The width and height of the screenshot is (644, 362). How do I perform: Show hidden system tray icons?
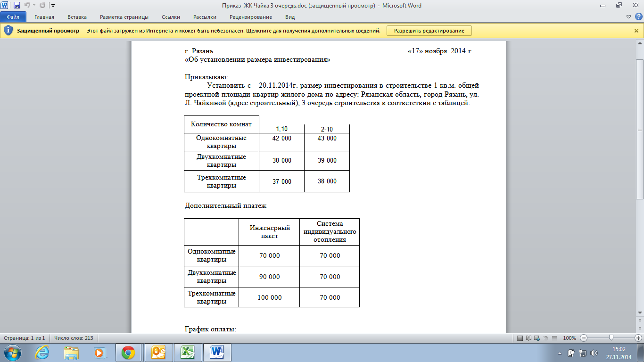pyautogui.click(x=559, y=353)
